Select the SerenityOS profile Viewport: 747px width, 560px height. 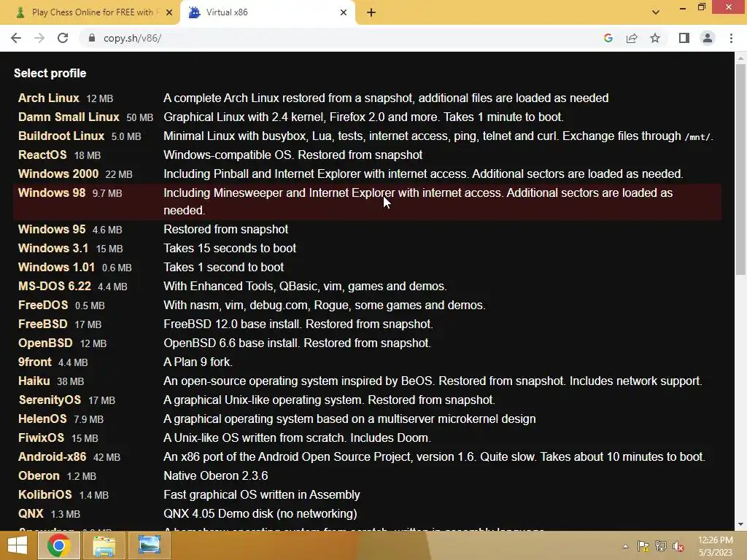click(x=50, y=400)
